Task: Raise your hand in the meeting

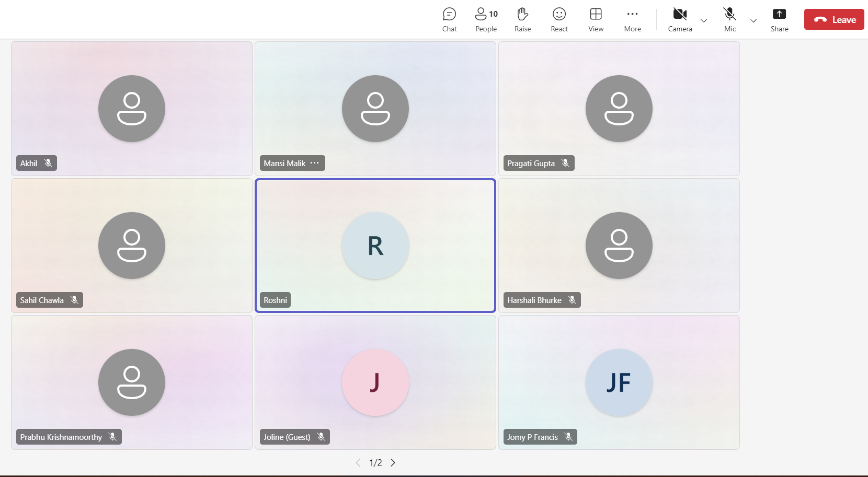Action: coord(522,20)
